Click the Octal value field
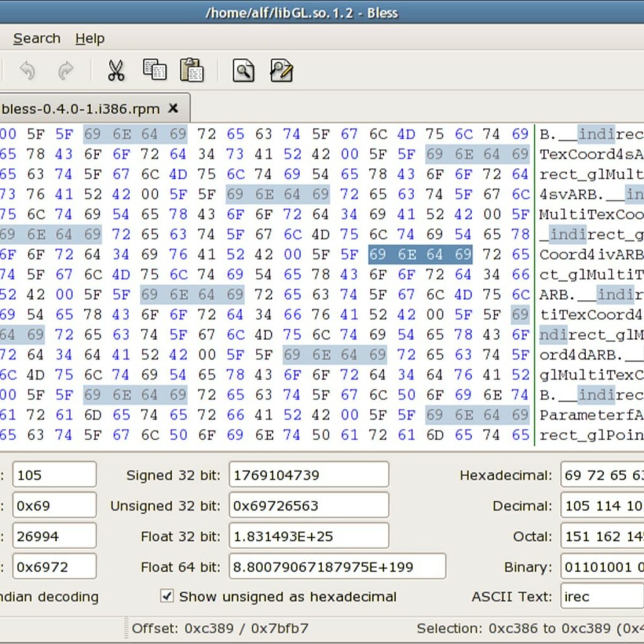 click(602, 536)
